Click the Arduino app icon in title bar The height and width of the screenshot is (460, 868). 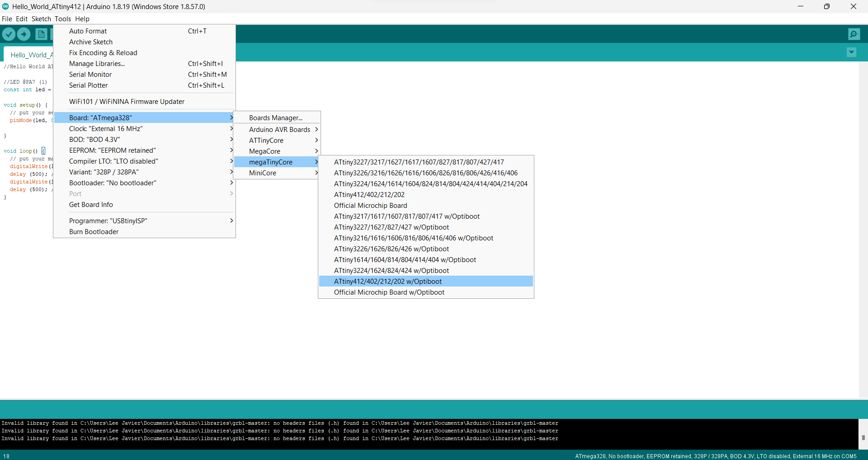5,6
